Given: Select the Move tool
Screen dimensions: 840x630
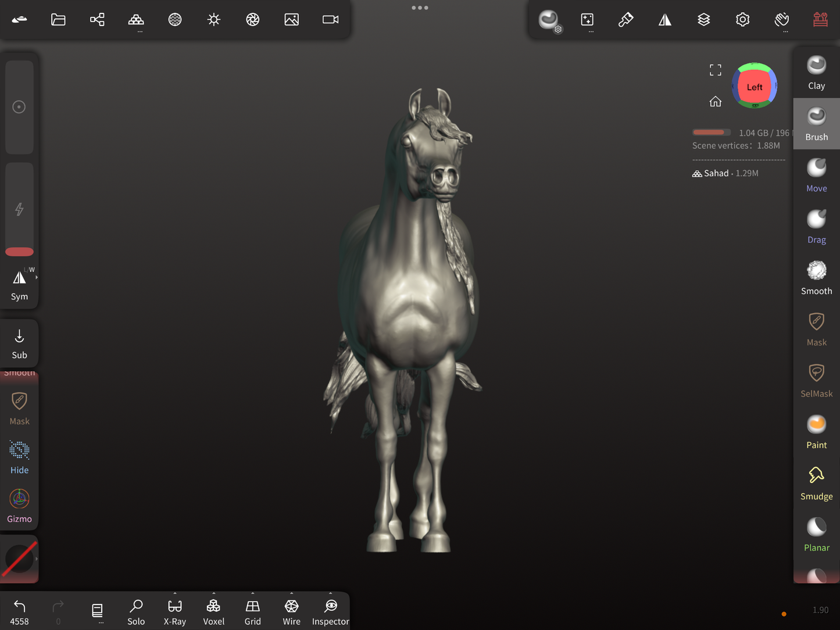Looking at the screenshot, I should coord(816,176).
